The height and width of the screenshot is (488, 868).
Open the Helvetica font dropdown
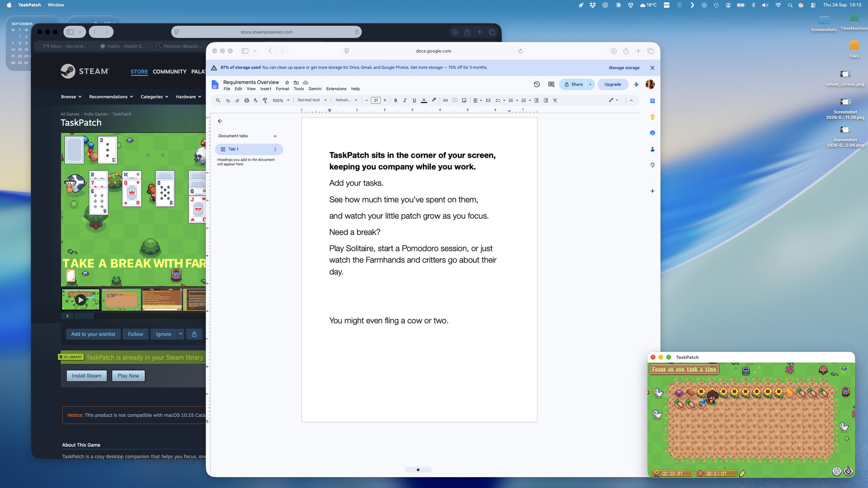tap(346, 100)
